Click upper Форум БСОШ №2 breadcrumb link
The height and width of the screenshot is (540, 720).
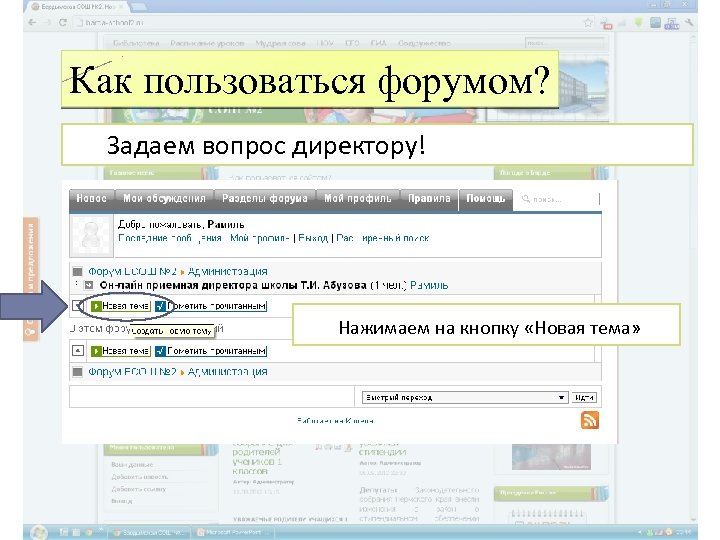[x=132, y=271]
